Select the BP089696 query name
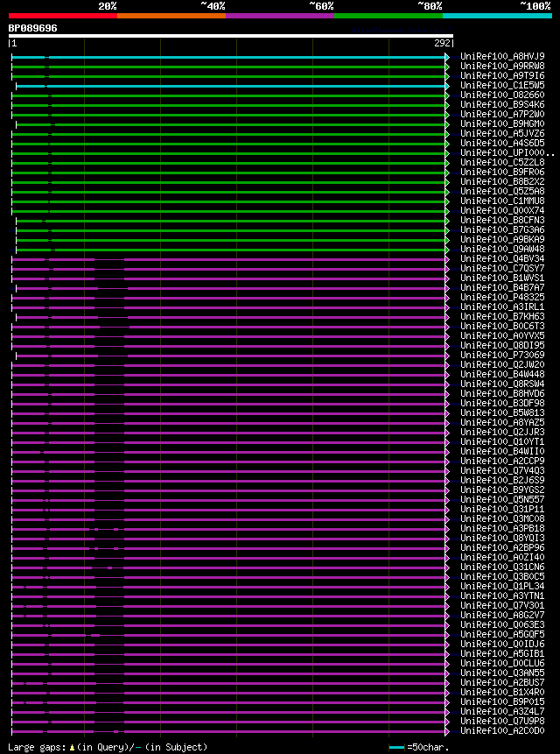Viewport: 560px width, 754px height. pyautogui.click(x=32, y=28)
